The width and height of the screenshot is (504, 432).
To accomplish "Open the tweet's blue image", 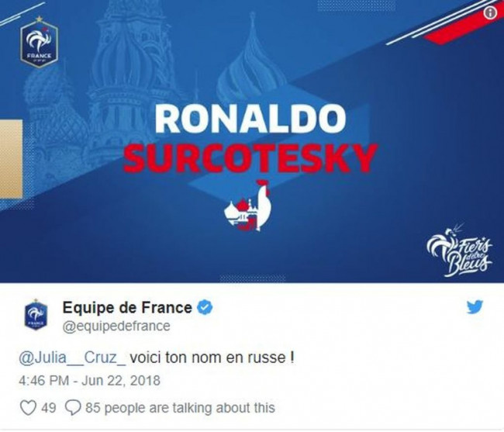I will [x=252, y=141].
